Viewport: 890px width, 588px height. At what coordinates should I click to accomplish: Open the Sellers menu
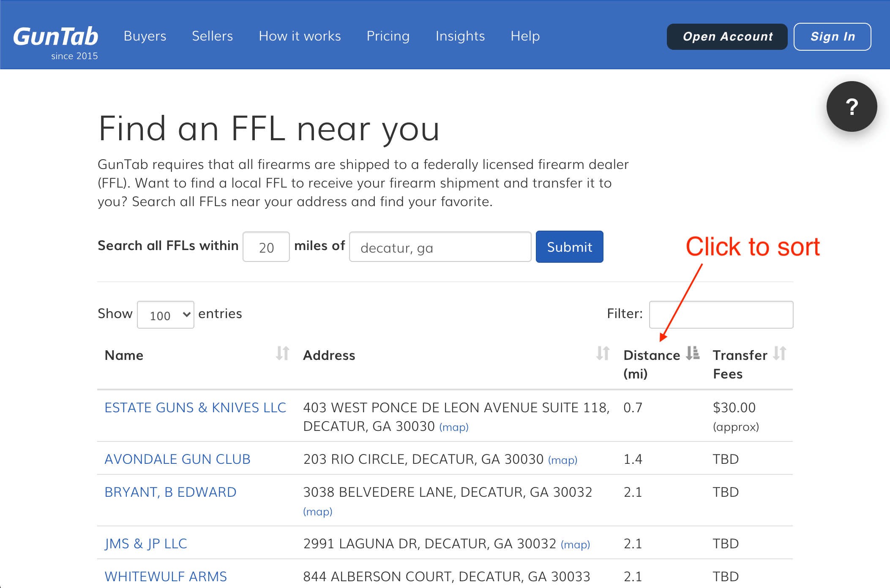213,36
